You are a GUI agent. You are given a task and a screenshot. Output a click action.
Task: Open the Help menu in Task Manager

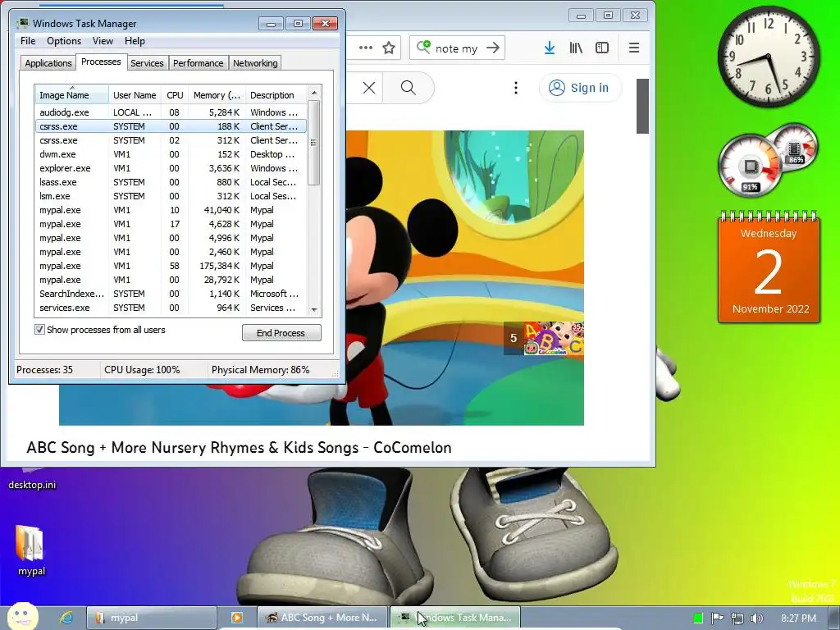coord(135,41)
